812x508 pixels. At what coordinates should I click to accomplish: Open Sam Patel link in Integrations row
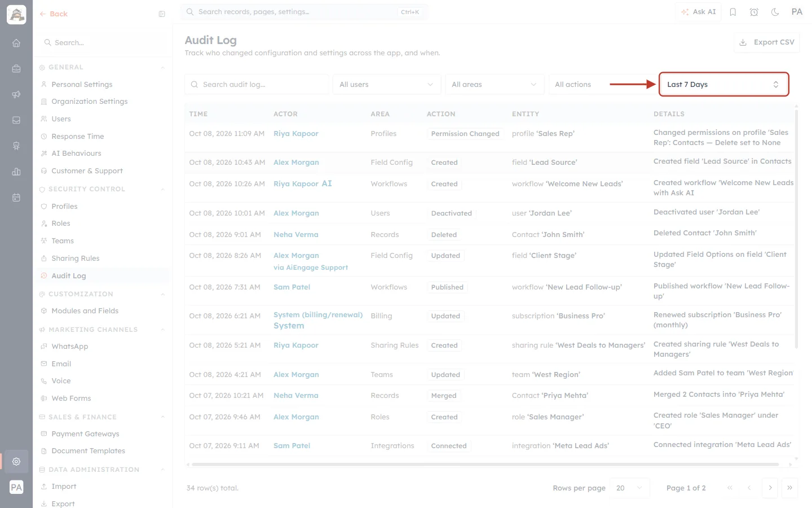(x=292, y=446)
